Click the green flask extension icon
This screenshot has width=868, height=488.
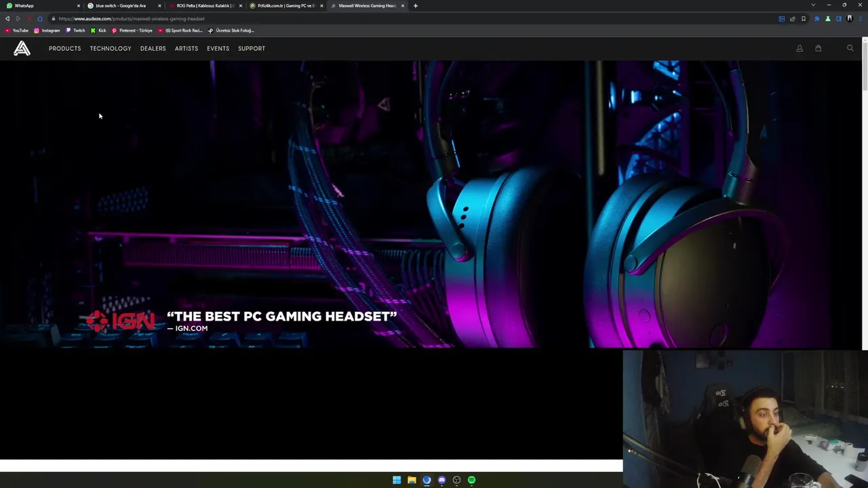point(828,18)
